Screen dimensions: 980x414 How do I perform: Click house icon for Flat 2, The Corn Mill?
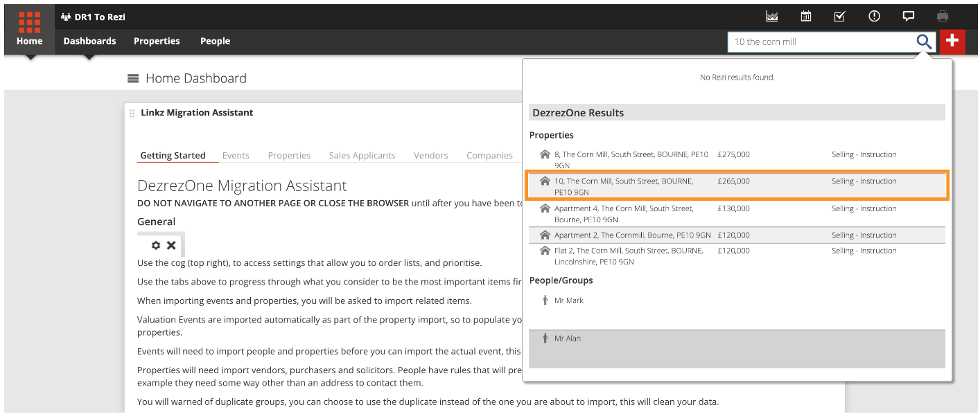coord(545,251)
